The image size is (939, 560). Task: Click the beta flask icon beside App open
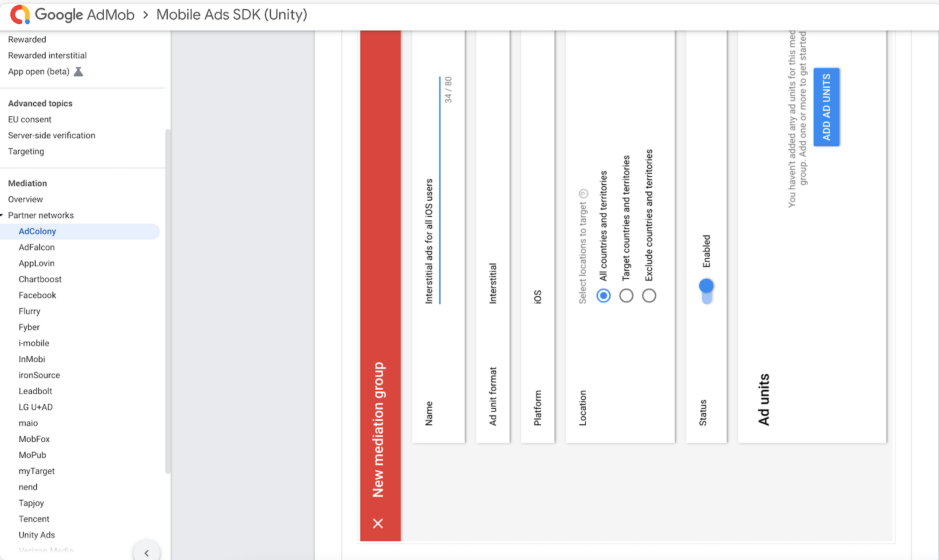coord(78,71)
